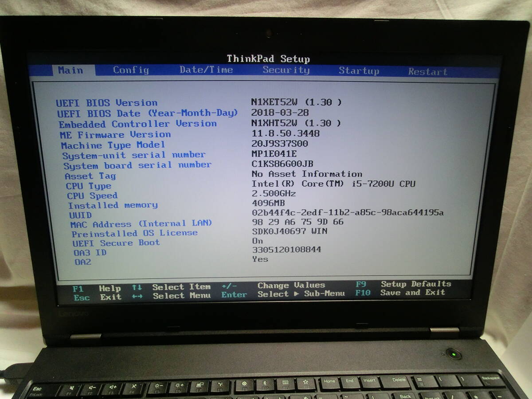Switch to the Startup tab
The height and width of the screenshot is (399, 532).
click(359, 70)
